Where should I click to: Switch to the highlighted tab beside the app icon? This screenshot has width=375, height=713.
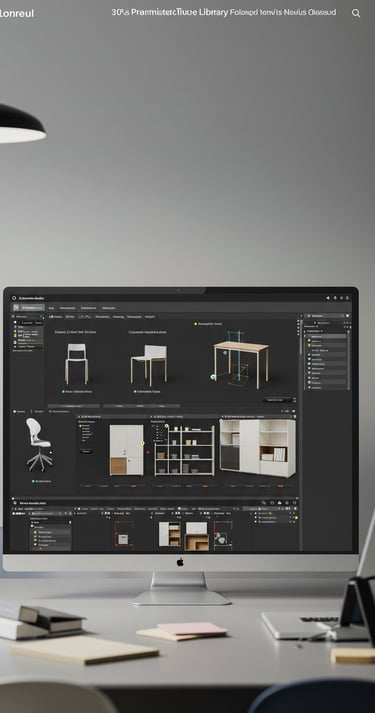point(33,308)
